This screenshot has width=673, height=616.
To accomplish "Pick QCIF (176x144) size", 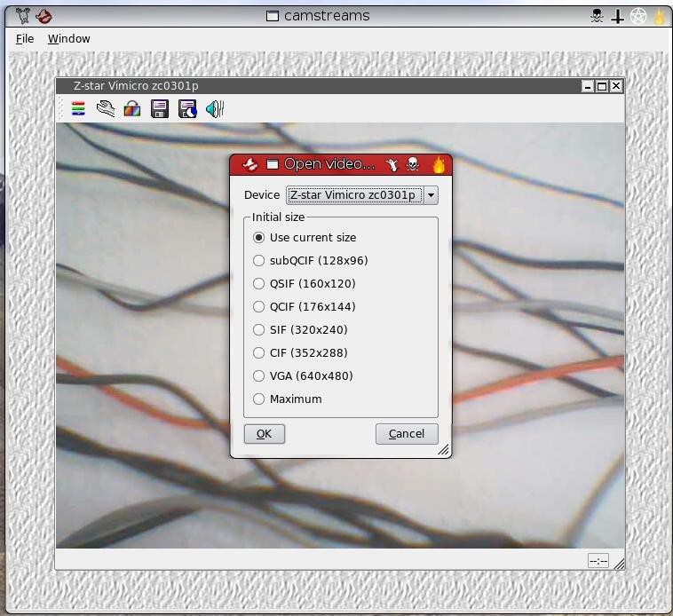I will (305, 307).
